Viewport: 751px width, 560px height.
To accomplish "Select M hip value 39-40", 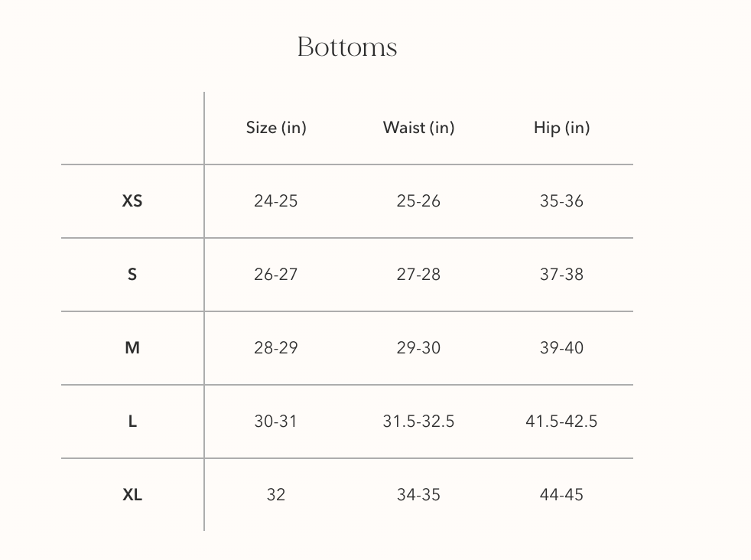I will pyautogui.click(x=561, y=348).
